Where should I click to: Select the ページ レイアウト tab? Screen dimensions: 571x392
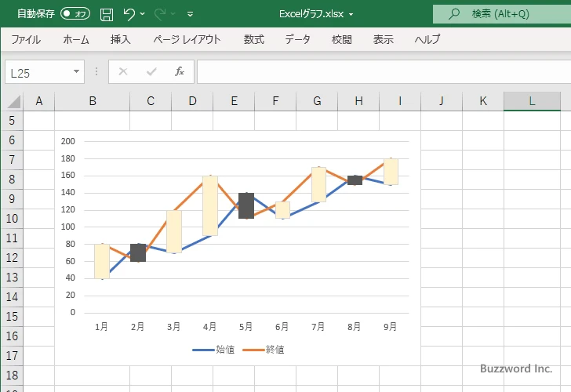187,39
